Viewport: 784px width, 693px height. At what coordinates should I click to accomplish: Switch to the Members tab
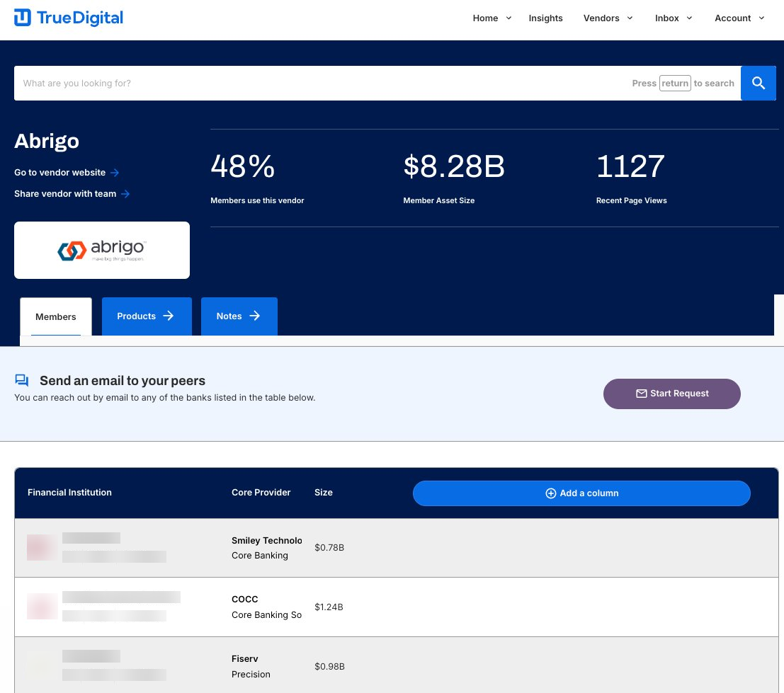click(x=56, y=316)
